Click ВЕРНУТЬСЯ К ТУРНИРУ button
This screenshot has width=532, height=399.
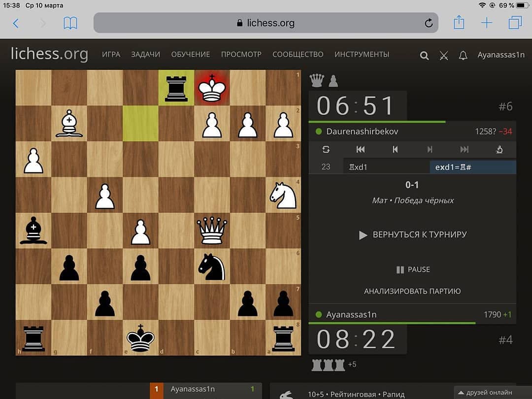[x=412, y=235]
